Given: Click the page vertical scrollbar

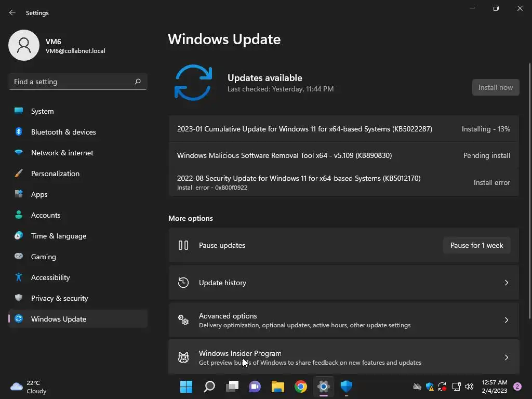Looking at the screenshot, I should [x=529, y=191].
